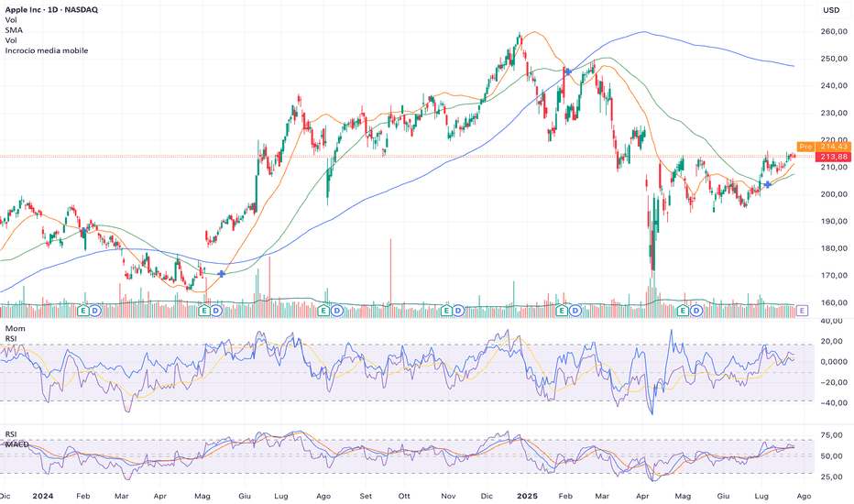Select the blue crossover marker in July 2025
The width and height of the screenshot is (854, 504).
tap(767, 185)
